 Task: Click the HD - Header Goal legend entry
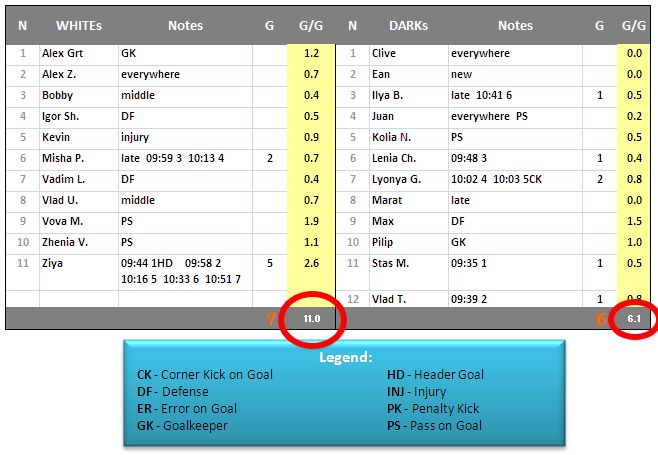435,375
